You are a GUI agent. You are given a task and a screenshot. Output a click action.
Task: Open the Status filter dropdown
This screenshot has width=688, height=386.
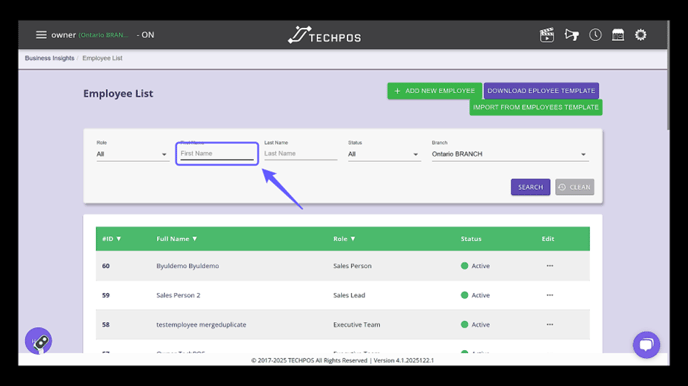[x=384, y=154]
